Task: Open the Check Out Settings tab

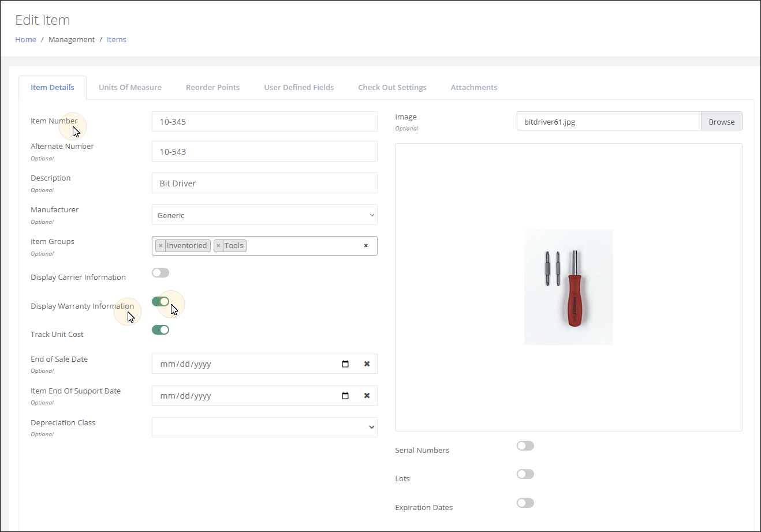Action: pyautogui.click(x=392, y=88)
